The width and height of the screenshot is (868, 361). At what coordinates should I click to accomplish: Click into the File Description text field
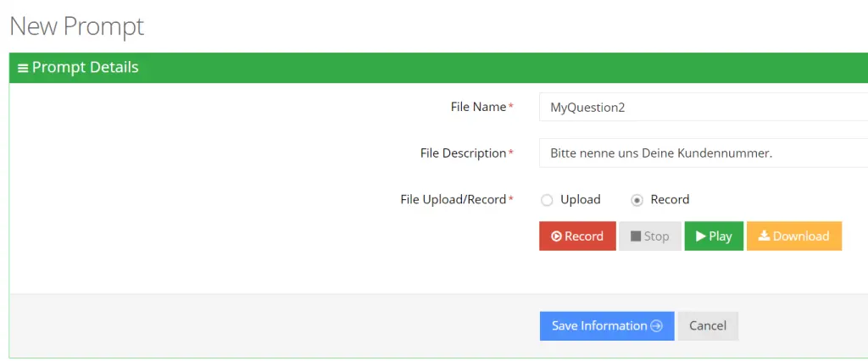point(704,153)
